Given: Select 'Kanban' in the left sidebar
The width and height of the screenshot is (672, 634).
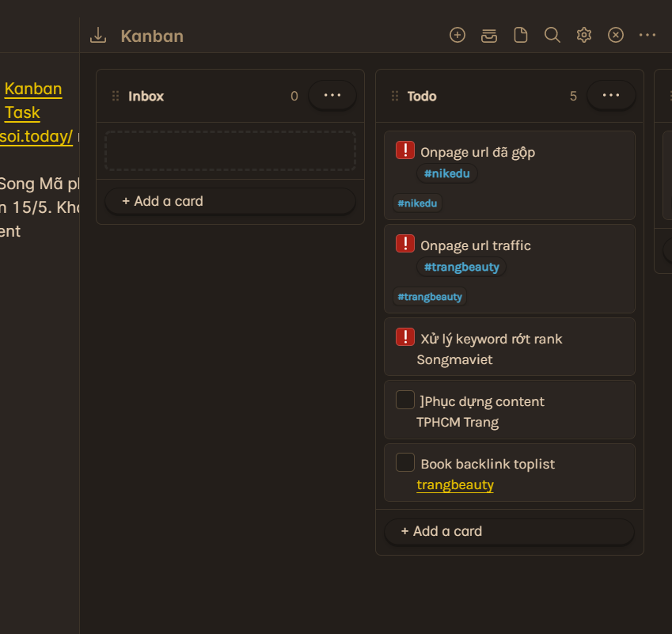Looking at the screenshot, I should 32,89.
